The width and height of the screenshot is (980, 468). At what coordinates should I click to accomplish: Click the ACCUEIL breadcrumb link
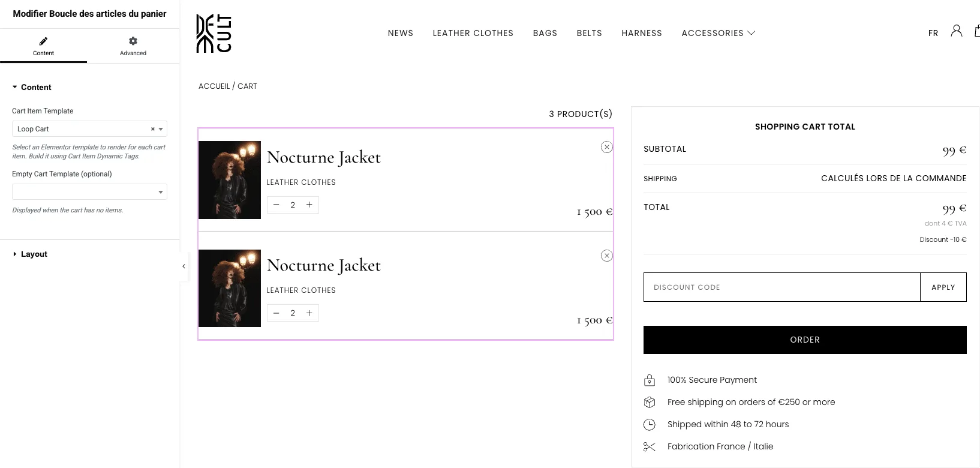[214, 86]
